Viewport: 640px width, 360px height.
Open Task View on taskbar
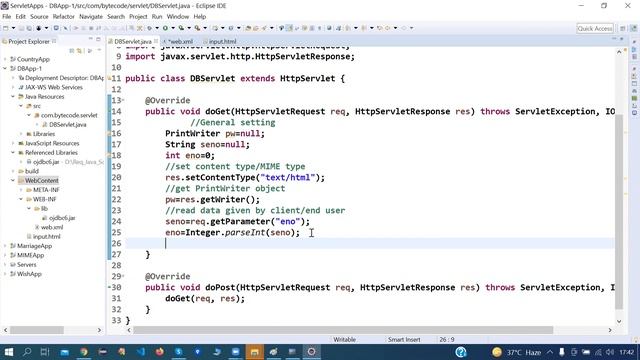pyautogui.click(x=45, y=352)
